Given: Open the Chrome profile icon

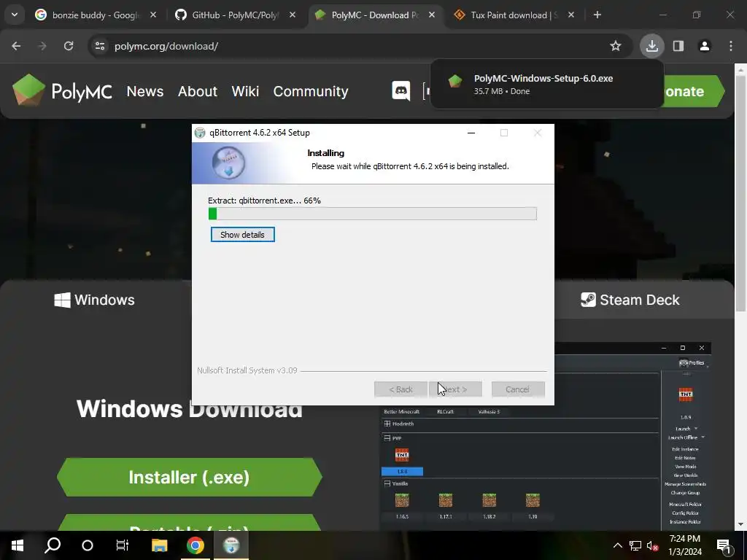Looking at the screenshot, I should click(705, 46).
